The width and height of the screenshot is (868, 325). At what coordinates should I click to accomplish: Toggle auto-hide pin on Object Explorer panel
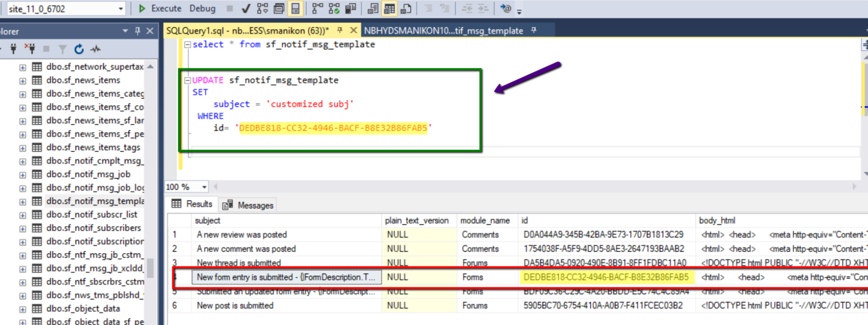[138, 31]
